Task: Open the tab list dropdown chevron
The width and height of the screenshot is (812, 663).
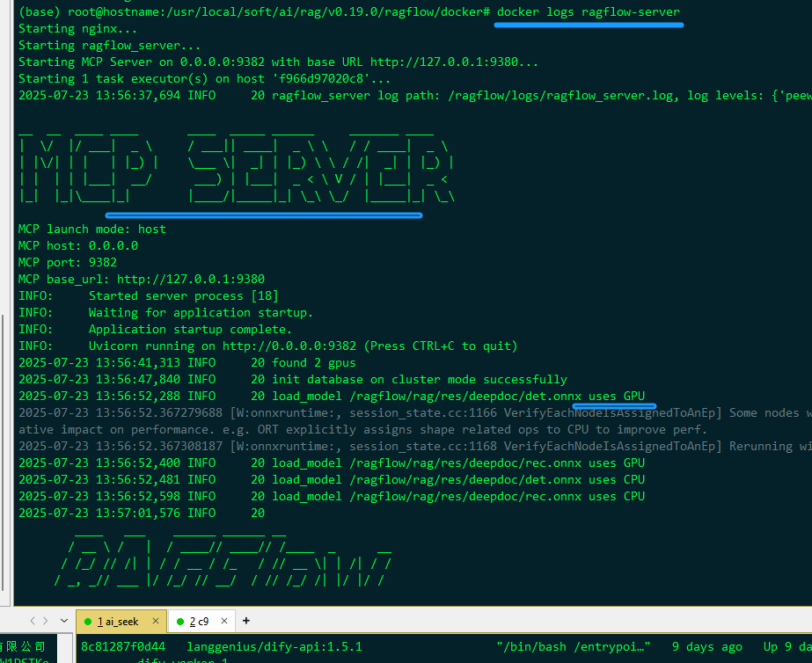Action: pyautogui.click(x=64, y=620)
